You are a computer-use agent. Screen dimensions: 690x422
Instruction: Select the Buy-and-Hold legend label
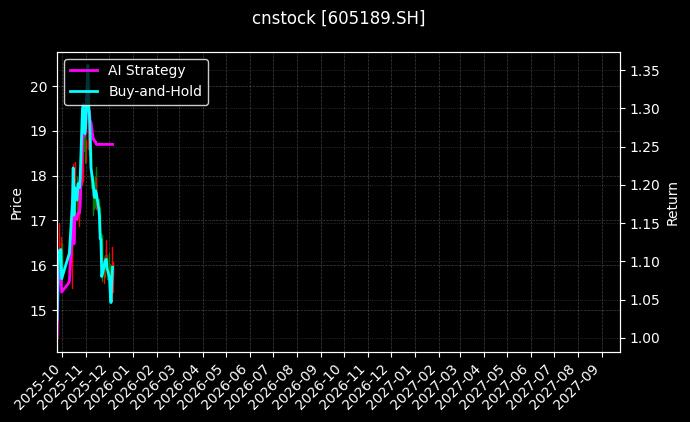tap(155, 91)
